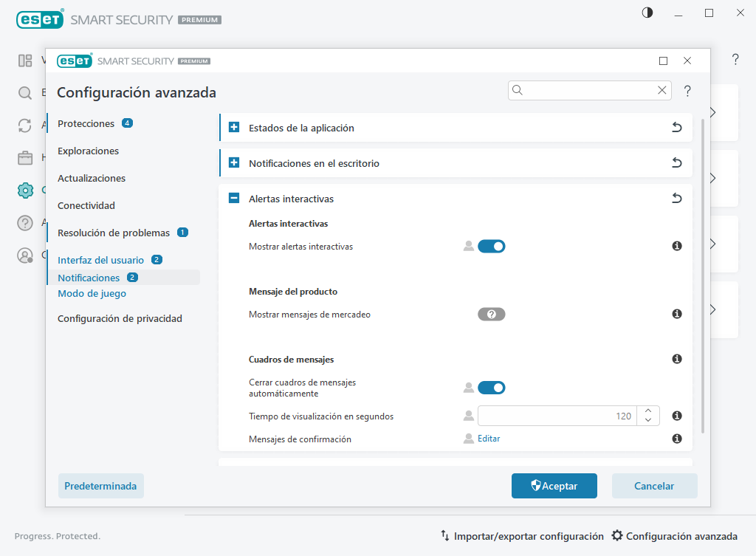The width and height of the screenshot is (756, 556).
Task: Disable Mostrar alertas interactivas switch
Action: tap(491, 246)
